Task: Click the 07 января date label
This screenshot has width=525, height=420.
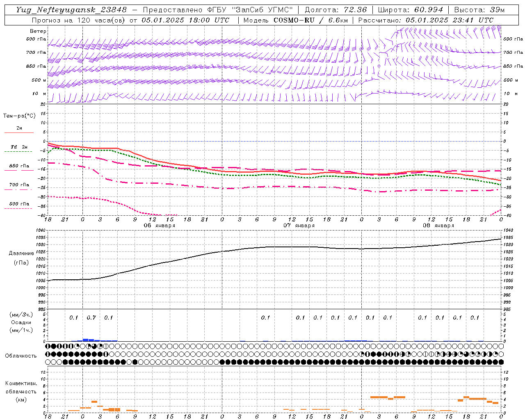Action: (x=299, y=225)
